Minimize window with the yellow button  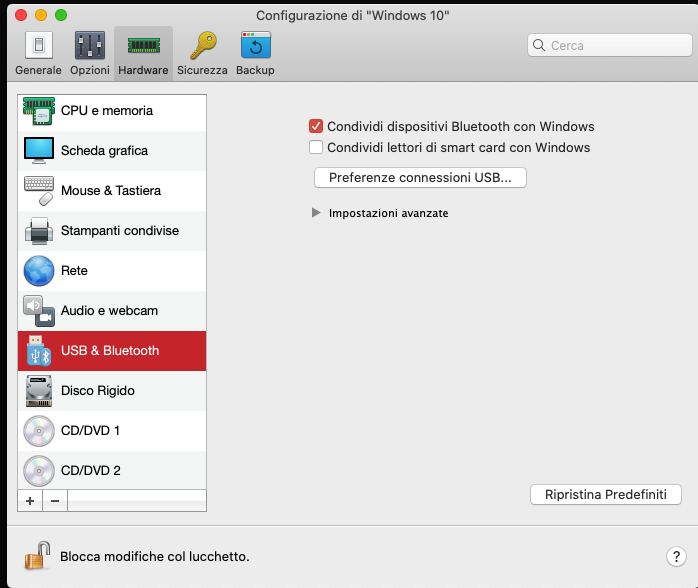click(x=41, y=15)
